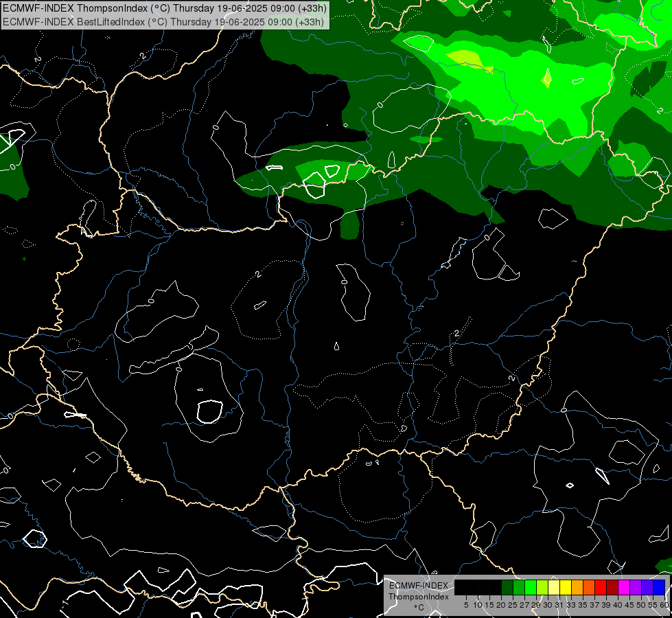The image size is (672, 618).
Task: Select the violet 50–55 legend swatch
Action: (647, 587)
